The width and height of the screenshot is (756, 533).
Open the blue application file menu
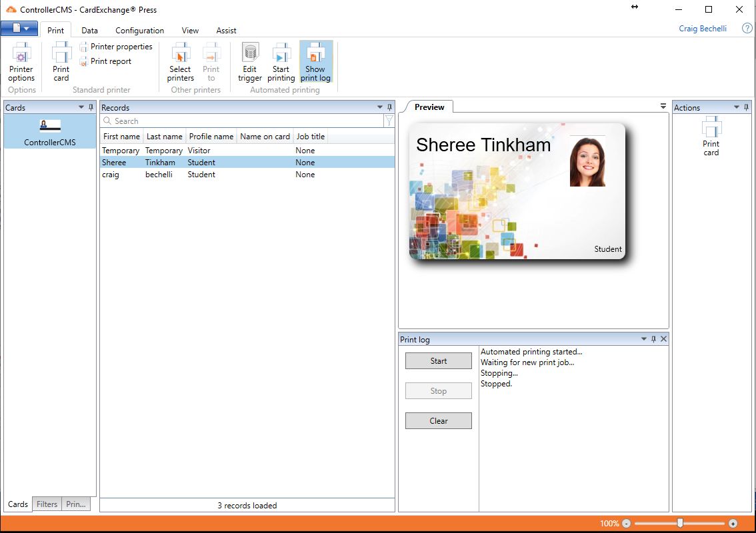tap(19, 29)
